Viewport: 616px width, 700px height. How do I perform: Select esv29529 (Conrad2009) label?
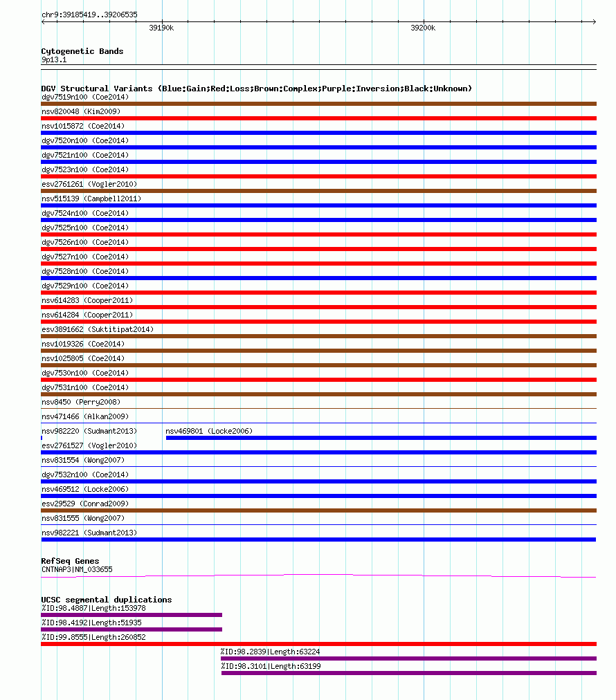pos(85,504)
